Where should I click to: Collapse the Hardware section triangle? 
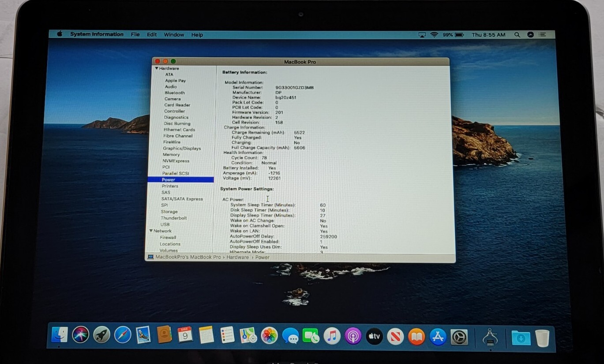pos(156,68)
